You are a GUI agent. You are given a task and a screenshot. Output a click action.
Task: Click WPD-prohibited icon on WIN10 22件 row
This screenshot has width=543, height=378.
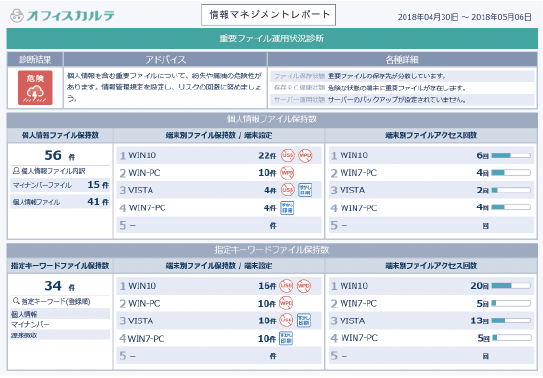[305, 155]
